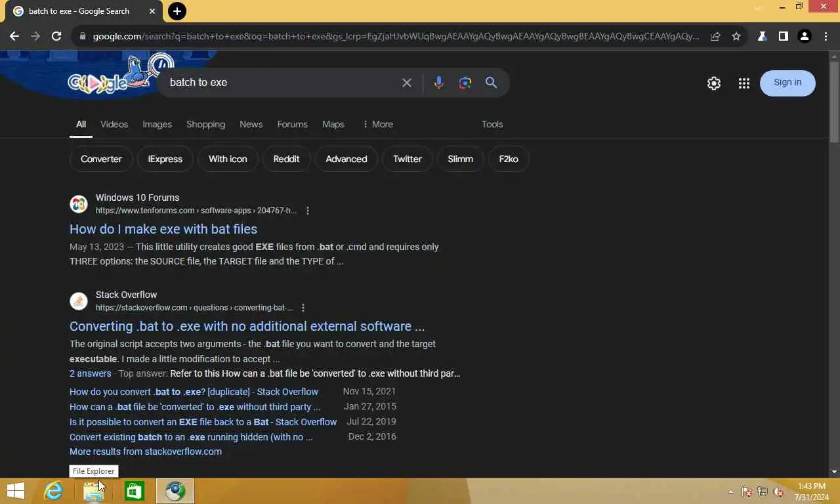
Task: Switch to Images results tab
Action: coord(157,124)
